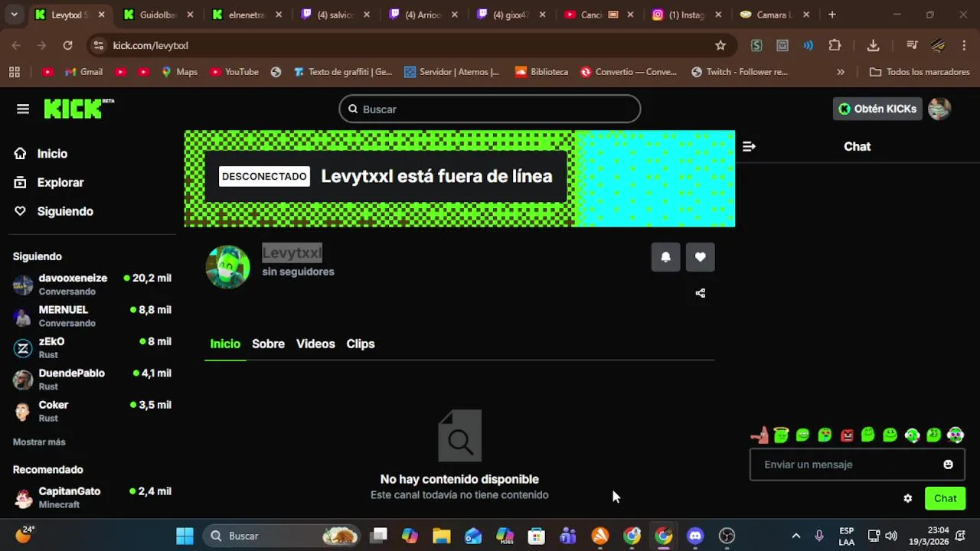980x551 pixels.
Task: Reload the page
Action: [67, 45]
